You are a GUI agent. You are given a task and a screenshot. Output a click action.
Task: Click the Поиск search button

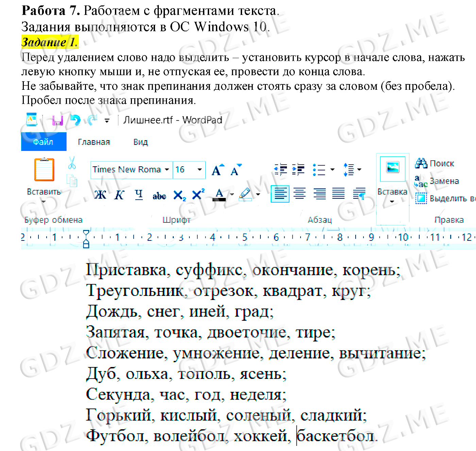point(435,164)
